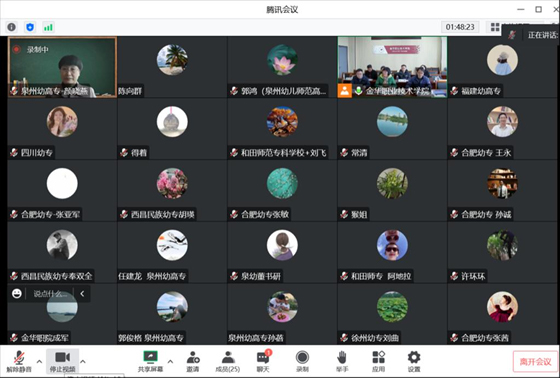Expand share screen options arrow

[170, 362]
